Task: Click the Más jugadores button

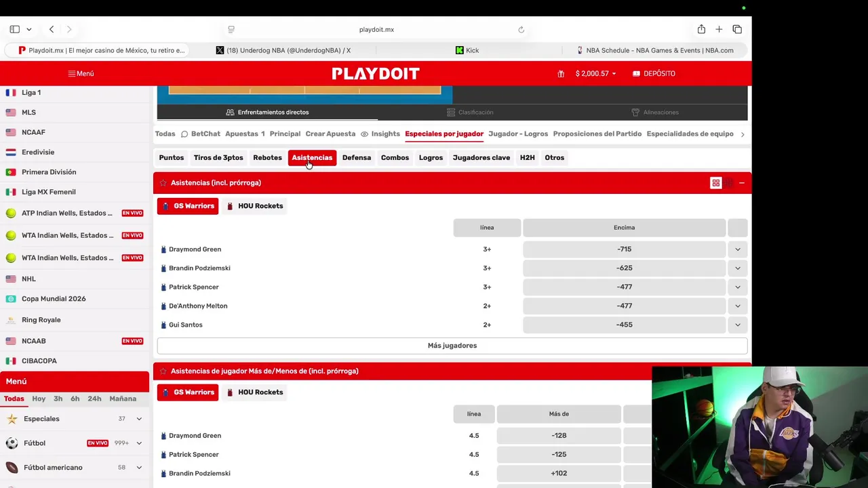Action: pyautogui.click(x=452, y=346)
